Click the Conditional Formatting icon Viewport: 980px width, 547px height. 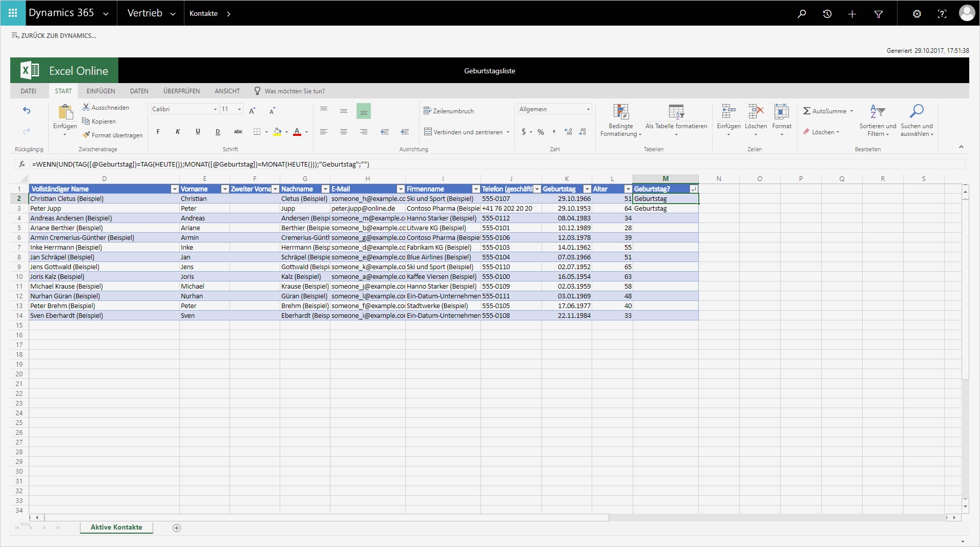pos(620,112)
